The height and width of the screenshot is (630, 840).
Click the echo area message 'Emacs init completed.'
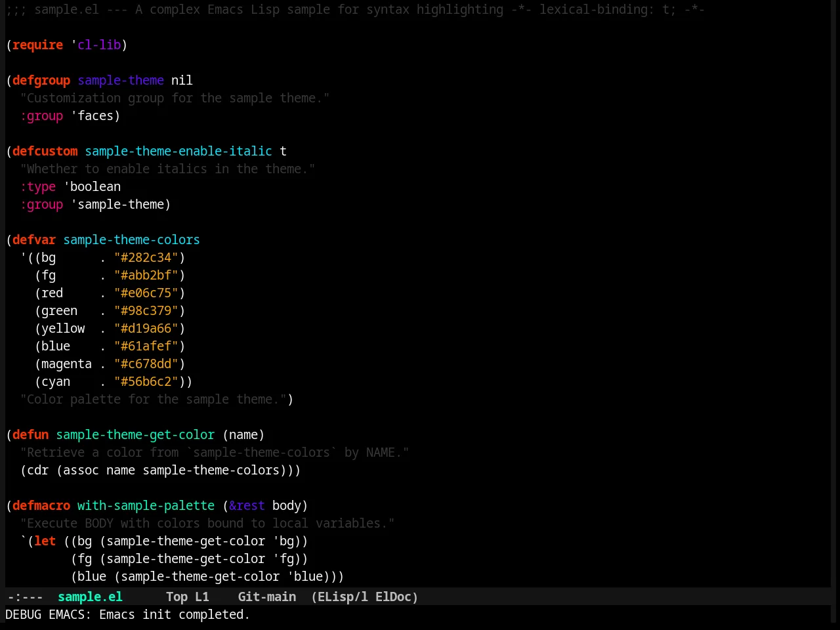pos(175,614)
